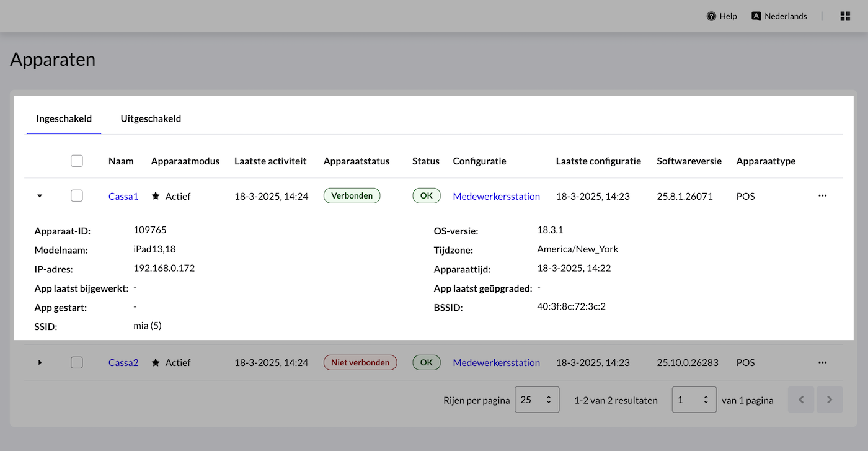Select the Ingeschakeld tab

pyautogui.click(x=64, y=118)
